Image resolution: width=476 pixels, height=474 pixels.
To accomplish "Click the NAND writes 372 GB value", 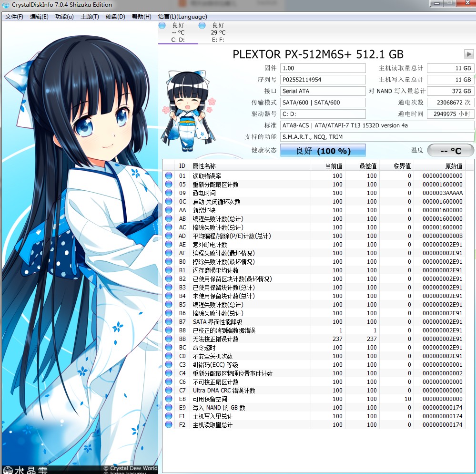I will pos(450,91).
